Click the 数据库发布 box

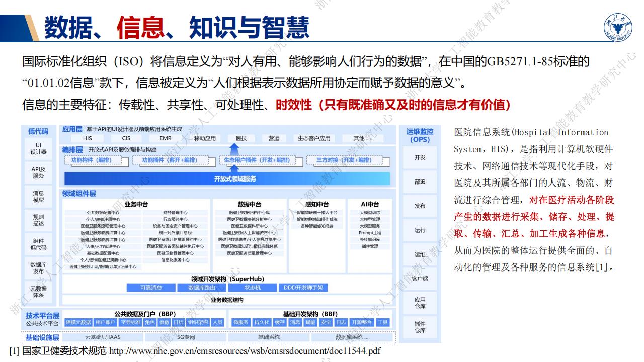[x=38, y=267]
